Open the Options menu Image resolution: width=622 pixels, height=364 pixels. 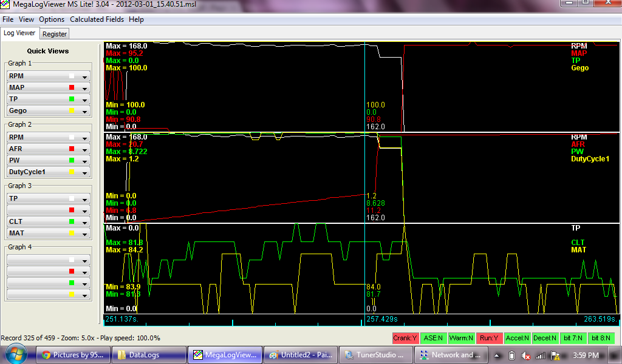tap(52, 19)
